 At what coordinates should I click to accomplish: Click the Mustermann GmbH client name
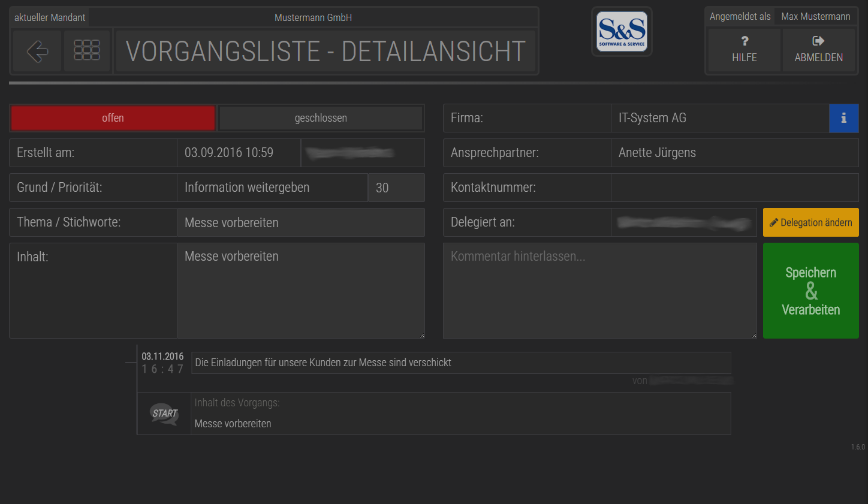pos(313,17)
